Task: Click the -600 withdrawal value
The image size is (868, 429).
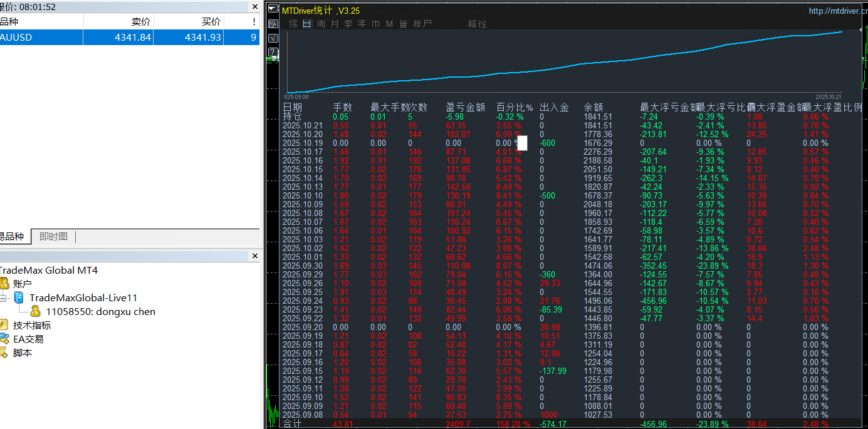Action: (548, 143)
